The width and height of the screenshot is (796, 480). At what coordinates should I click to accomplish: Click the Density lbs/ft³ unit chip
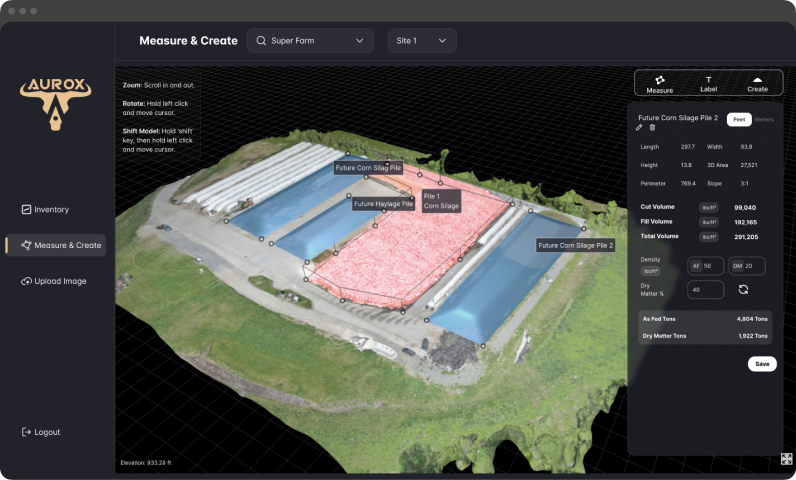pyautogui.click(x=650, y=271)
